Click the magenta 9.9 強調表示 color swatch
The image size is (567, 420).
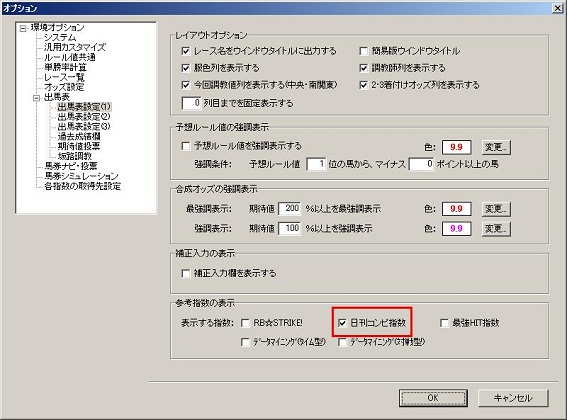[456, 229]
